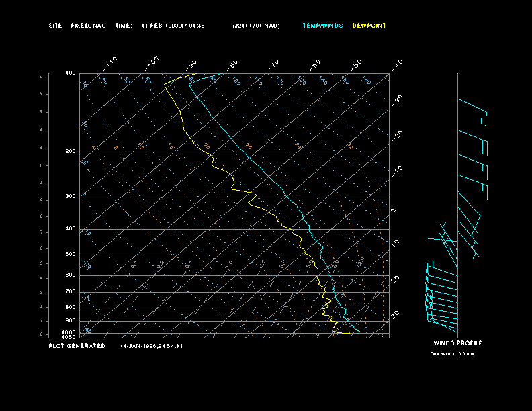The height and width of the screenshot is (411, 532).
Task: Click the 200 pressure level label
Action: pos(71,152)
